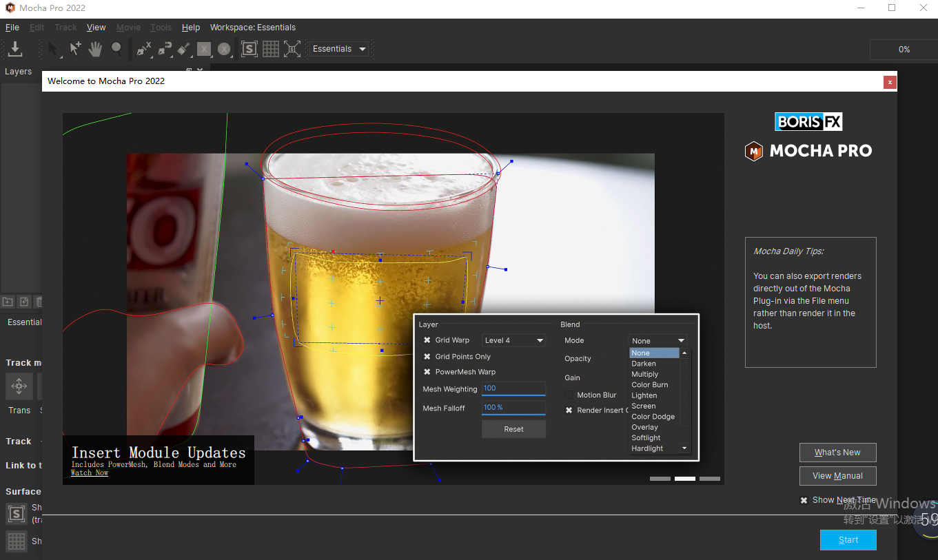Image resolution: width=938 pixels, height=560 pixels.
Task: Activate the Pan hand tool
Action: [x=96, y=49]
